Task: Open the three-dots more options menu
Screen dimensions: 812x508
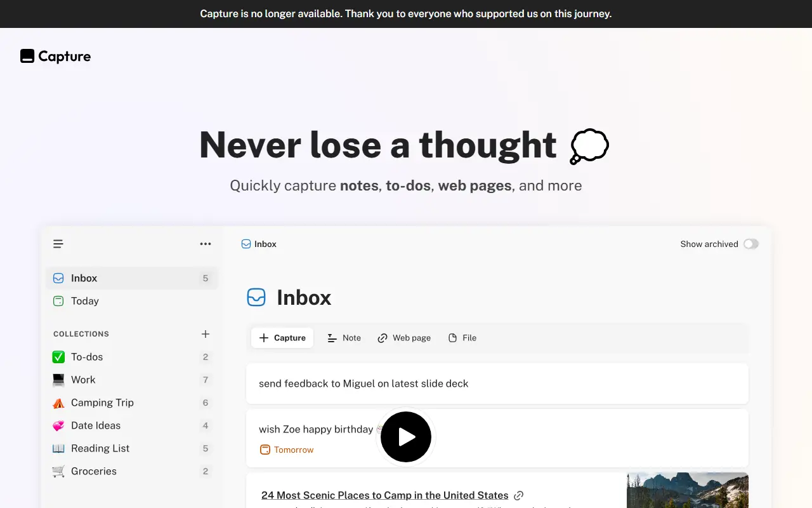Action: point(206,244)
